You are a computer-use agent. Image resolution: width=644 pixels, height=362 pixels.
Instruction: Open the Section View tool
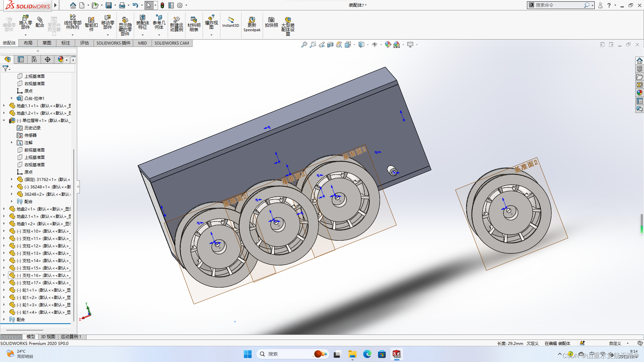(x=330, y=45)
